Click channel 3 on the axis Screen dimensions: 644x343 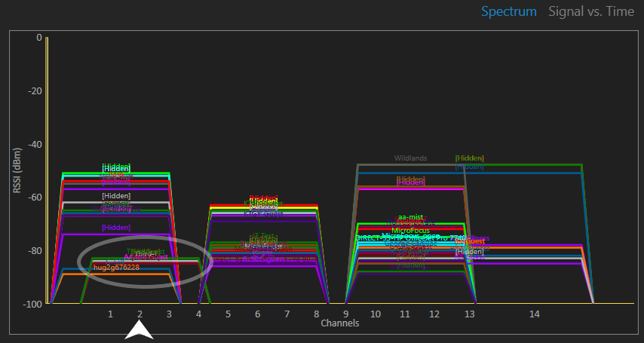(x=169, y=314)
